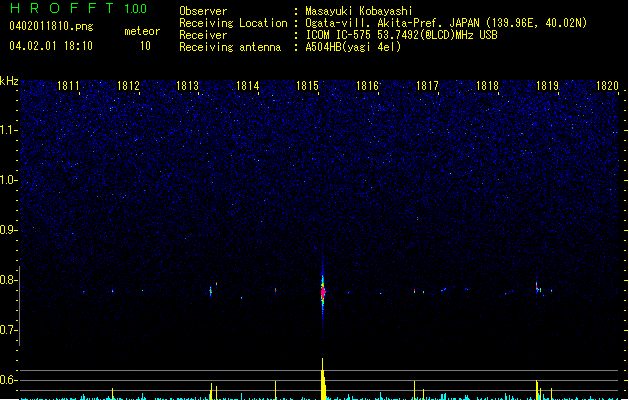Click the meteor count value 10

[145, 46]
